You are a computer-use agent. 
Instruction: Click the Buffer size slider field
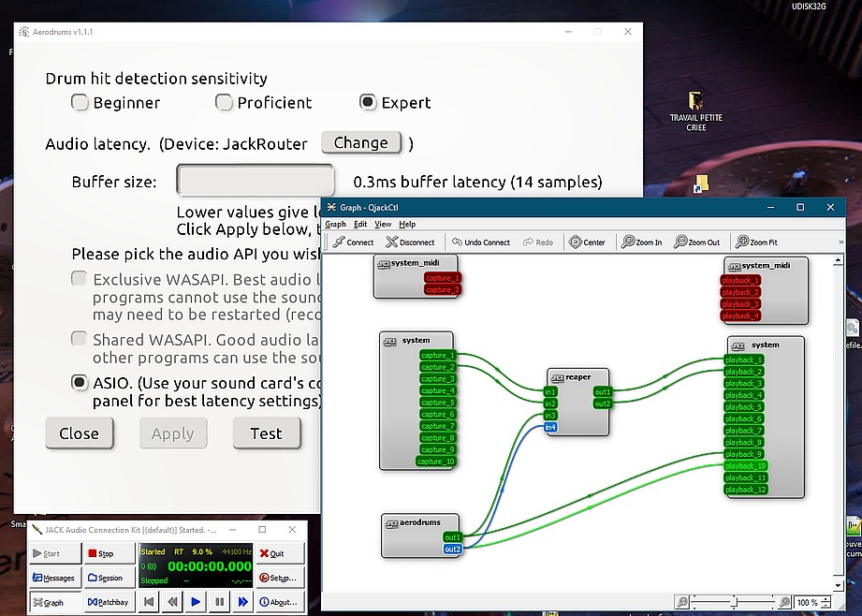click(x=256, y=180)
